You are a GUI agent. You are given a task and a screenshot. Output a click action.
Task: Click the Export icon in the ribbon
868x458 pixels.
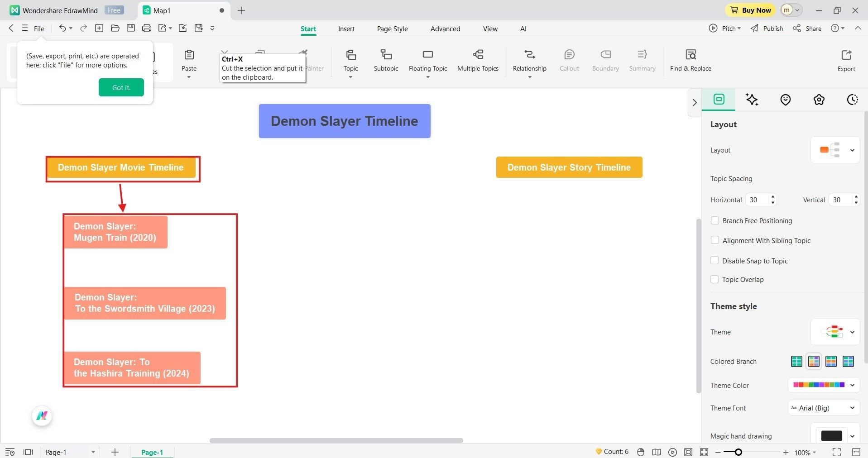[x=846, y=61]
